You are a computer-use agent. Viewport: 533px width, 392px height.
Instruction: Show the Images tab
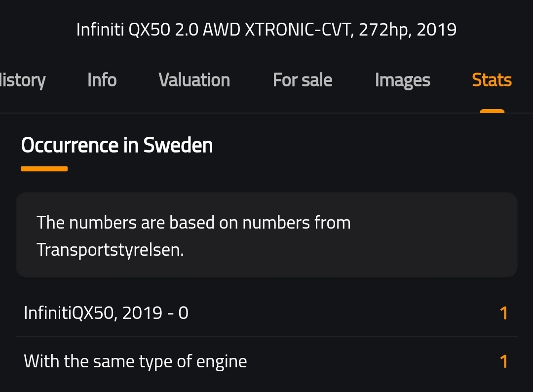(x=403, y=81)
